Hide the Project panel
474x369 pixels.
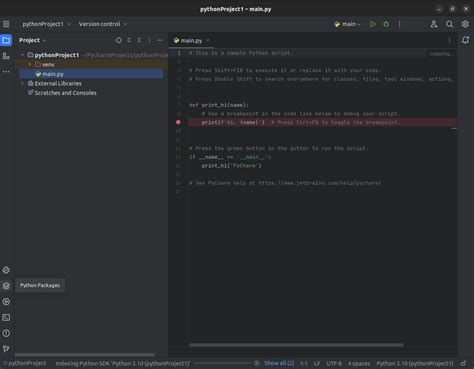point(160,40)
